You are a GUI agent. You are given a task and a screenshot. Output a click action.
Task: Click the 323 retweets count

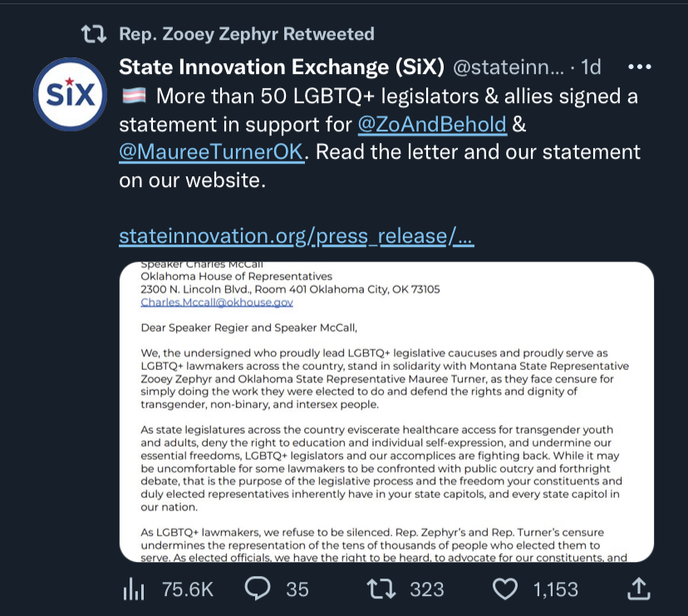coord(427,589)
